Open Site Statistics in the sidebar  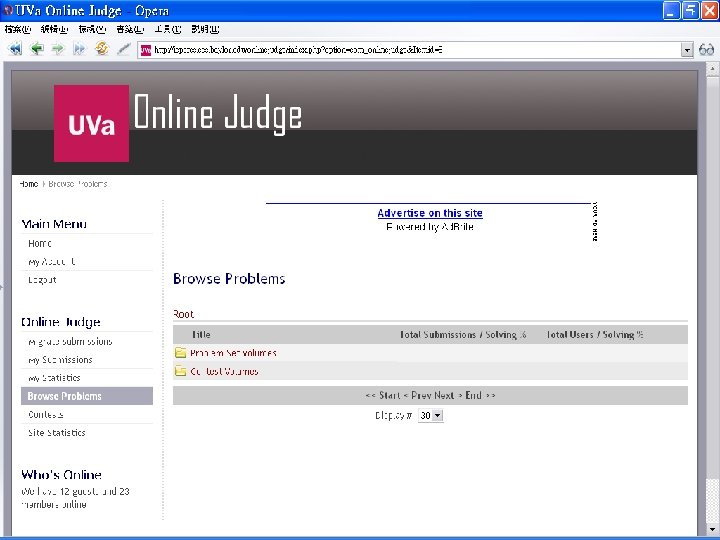(56, 433)
